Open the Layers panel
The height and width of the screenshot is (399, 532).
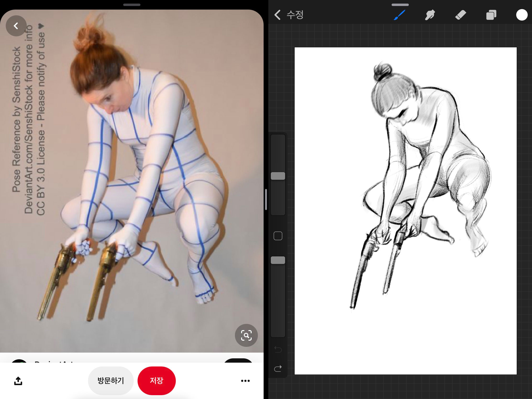tap(491, 15)
